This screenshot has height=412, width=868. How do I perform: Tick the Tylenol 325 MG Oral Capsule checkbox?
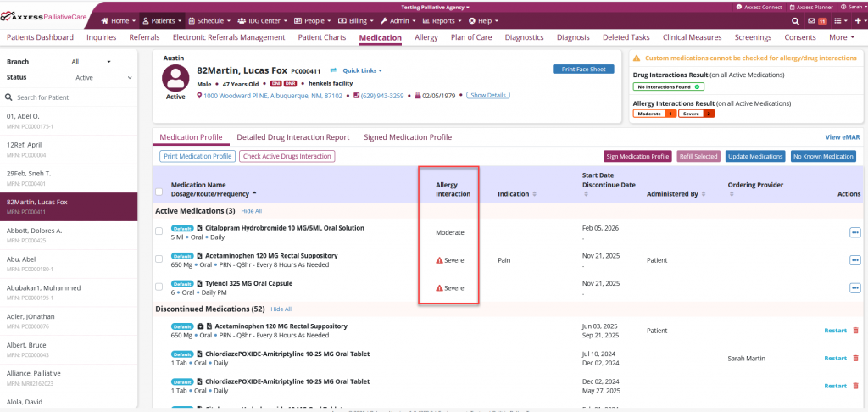click(159, 287)
